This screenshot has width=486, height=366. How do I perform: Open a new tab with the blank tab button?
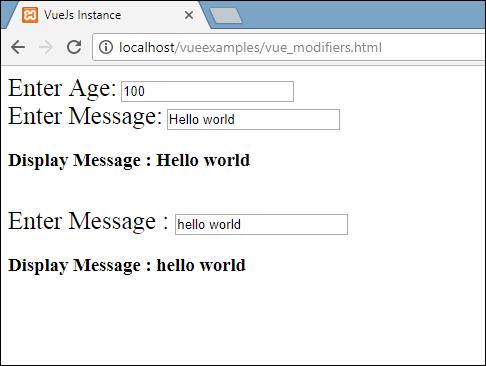tap(226, 16)
